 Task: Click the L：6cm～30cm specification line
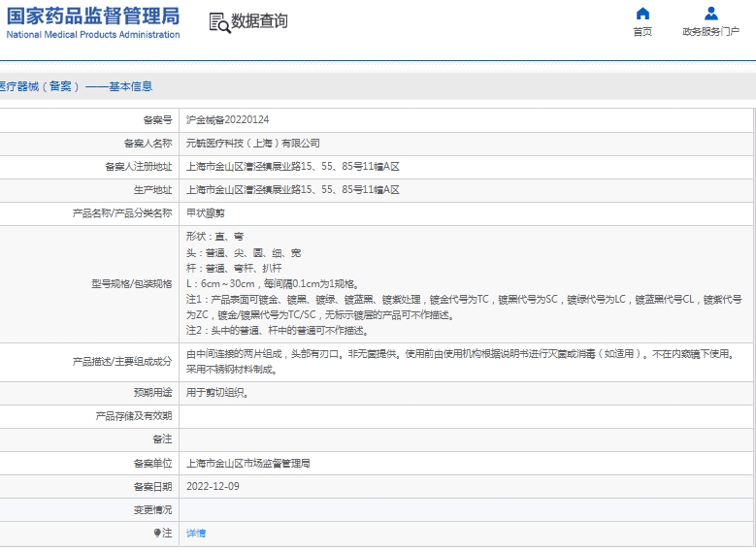[x=273, y=283]
